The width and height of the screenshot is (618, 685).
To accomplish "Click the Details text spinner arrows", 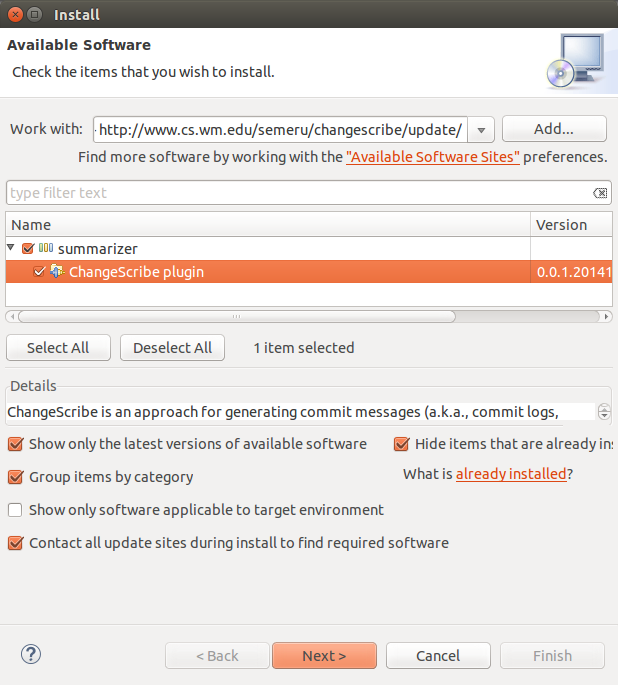I will pyautogui.click(x=603, y=412).
